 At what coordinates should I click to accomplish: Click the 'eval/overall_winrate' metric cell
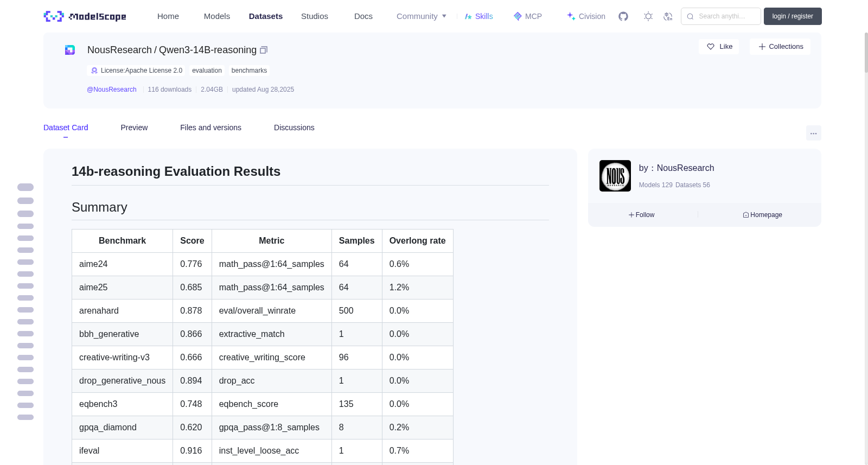(272, 311)
